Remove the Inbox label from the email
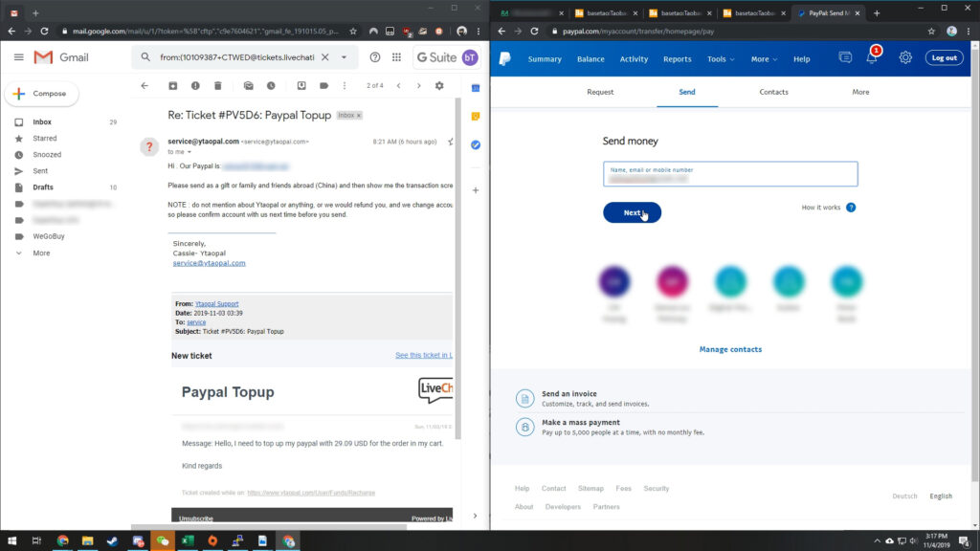The width and height of the screenshot is (980, 551). pyautogui.click(x=359, y=116)
